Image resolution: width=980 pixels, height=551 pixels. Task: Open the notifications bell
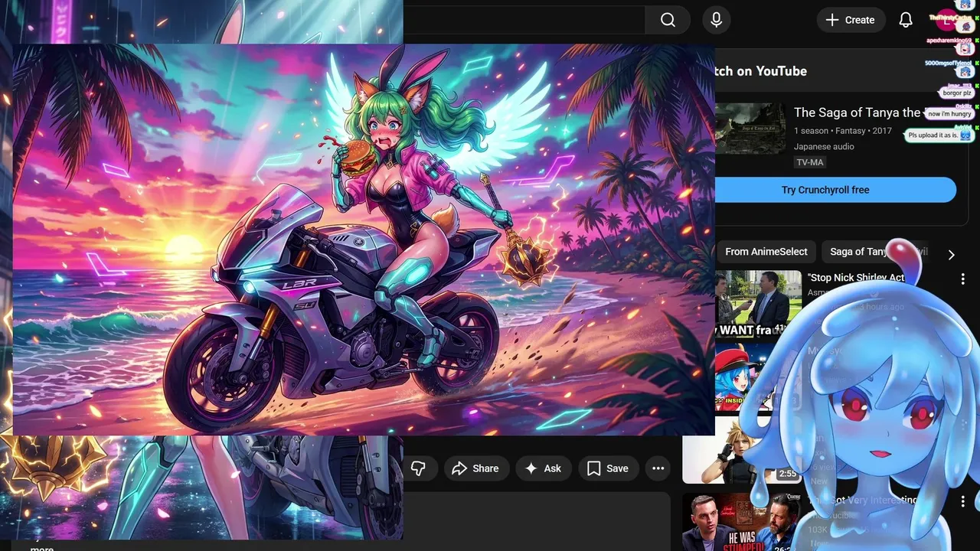(906, 20)
